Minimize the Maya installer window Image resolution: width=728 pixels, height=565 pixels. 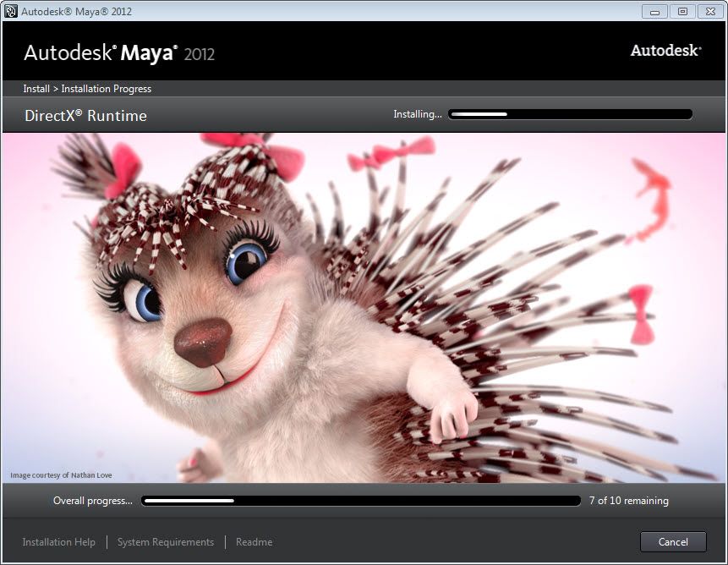[x=654, y=12]
